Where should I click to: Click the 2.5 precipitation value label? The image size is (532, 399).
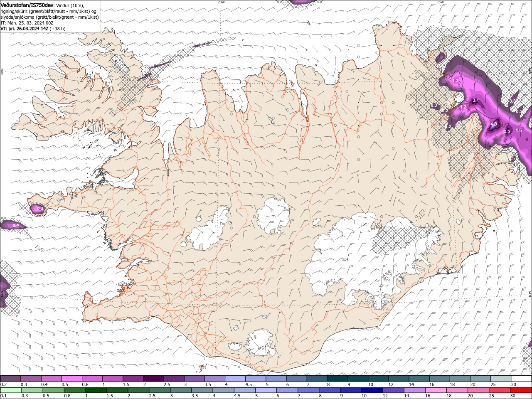pyautogui.click(x=507, y=131)
